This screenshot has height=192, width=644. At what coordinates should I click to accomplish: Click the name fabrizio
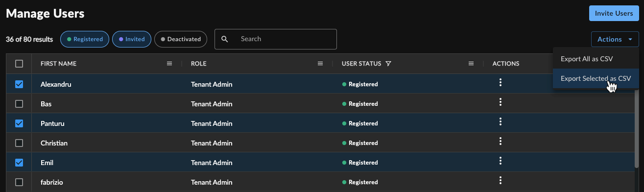pos(52,182)
